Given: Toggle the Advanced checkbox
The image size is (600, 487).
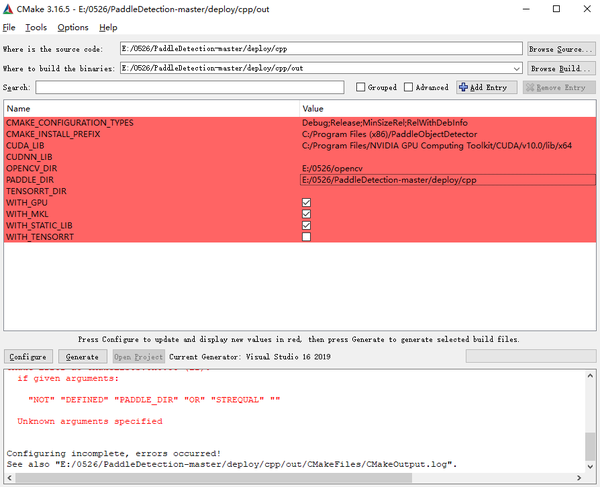Looking at the screenshot, I should pyautogui.click(x=408, y=87).
